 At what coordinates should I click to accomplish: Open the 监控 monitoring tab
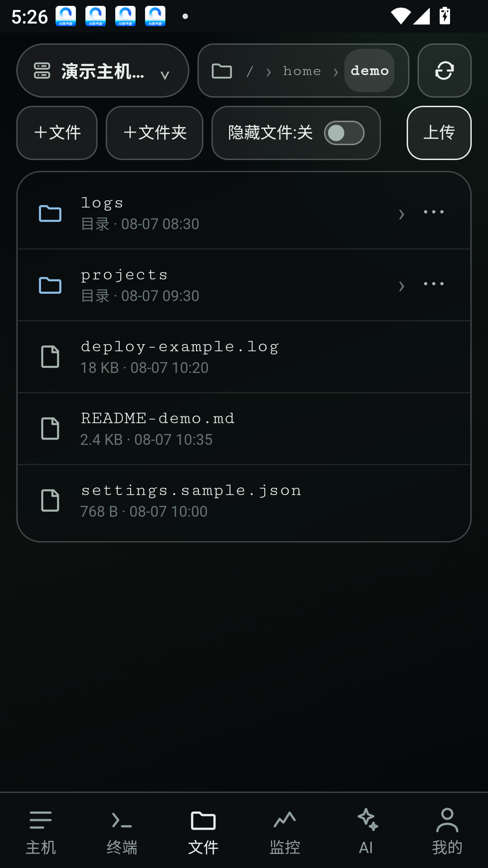coord(285,831)
